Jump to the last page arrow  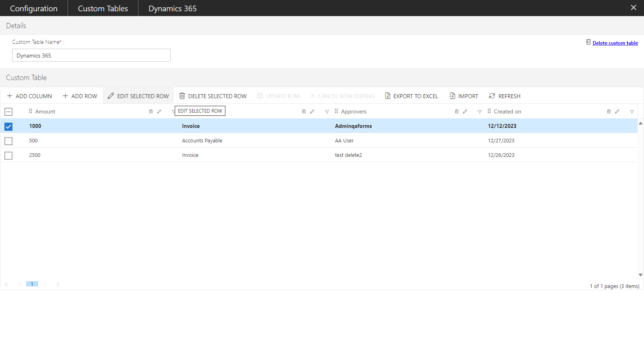(x=58, y=285)
